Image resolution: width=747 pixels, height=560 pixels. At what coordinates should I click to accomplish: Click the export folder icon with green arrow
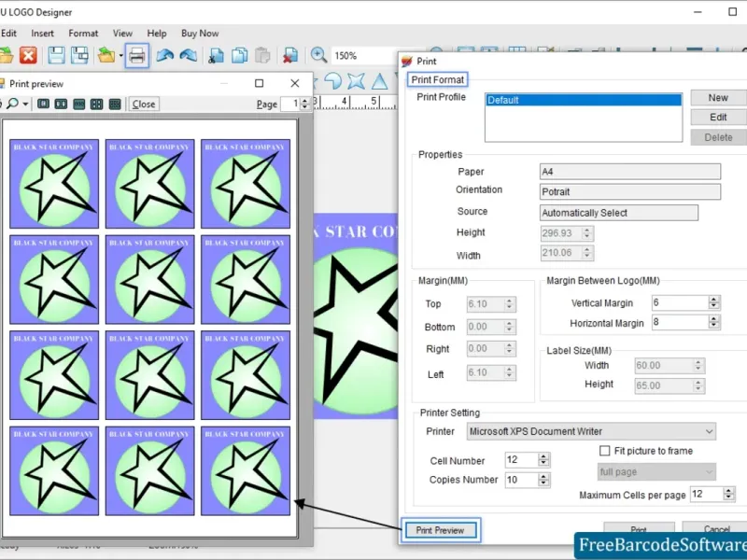click(x=106, y=56)
